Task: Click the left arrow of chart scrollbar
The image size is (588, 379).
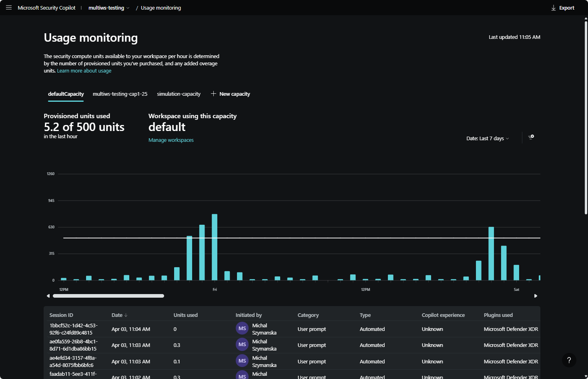Action: click(x=48, y=296)
